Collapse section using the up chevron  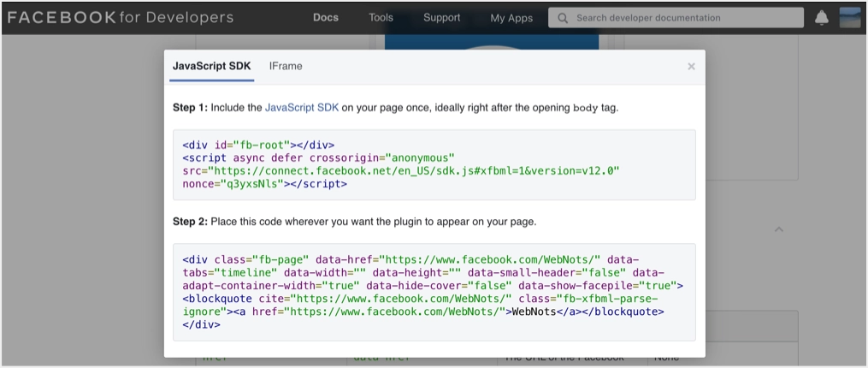(778, 229)
